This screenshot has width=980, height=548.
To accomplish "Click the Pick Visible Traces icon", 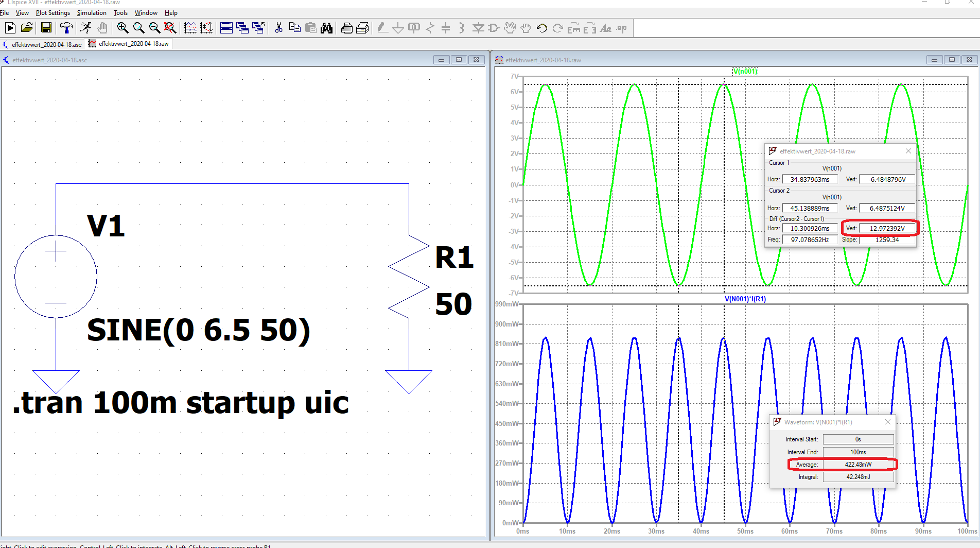I will [x=206, y=28].
